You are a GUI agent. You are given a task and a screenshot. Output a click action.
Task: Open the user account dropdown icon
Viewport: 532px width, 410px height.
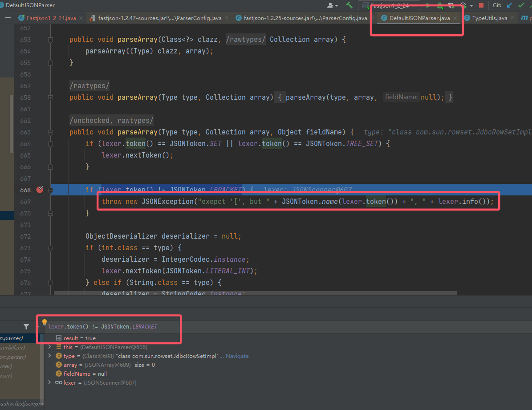tap(332, 5)
